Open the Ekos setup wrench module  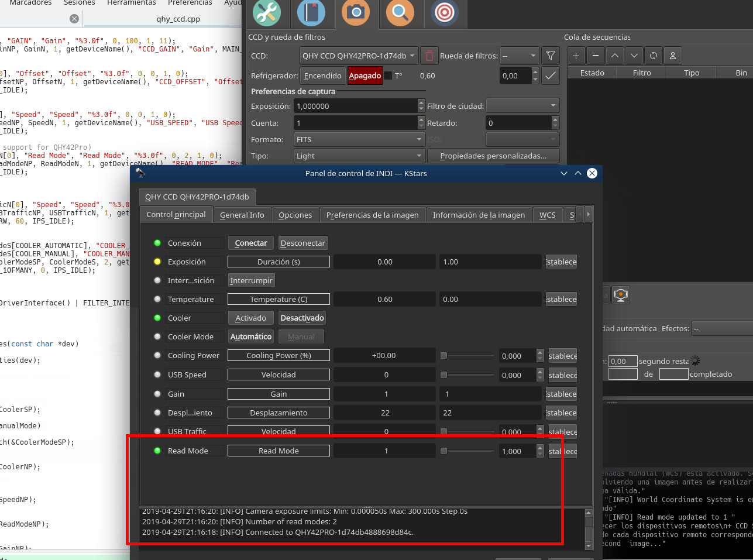267,12
